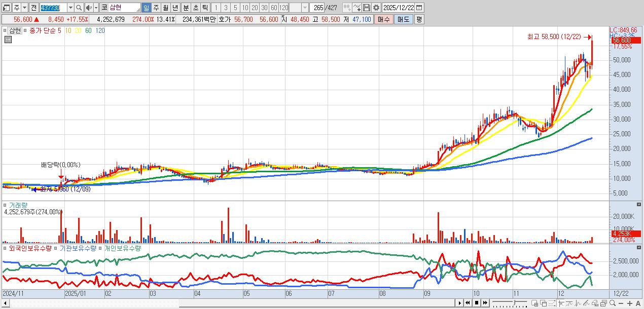Select the 20 interval preset

click(x=255, y=8)
